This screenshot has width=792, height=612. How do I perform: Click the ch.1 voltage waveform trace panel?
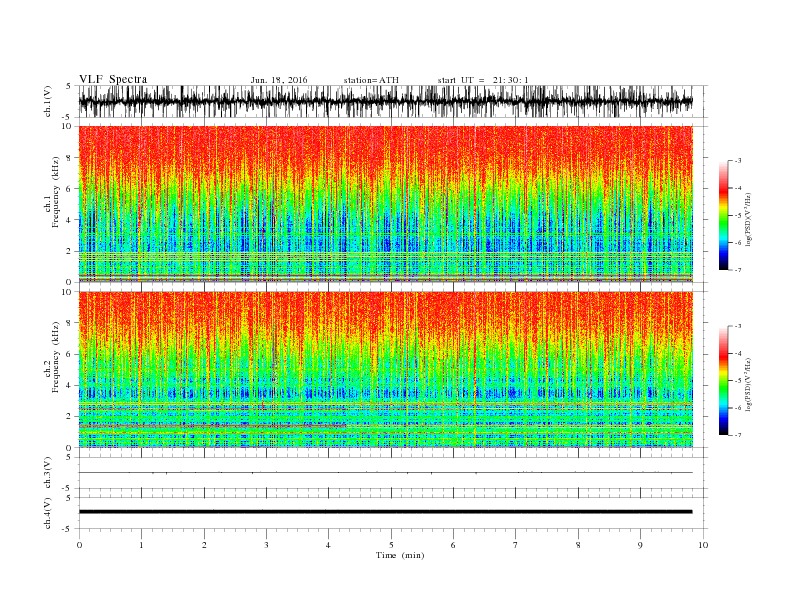coord(392,101)
